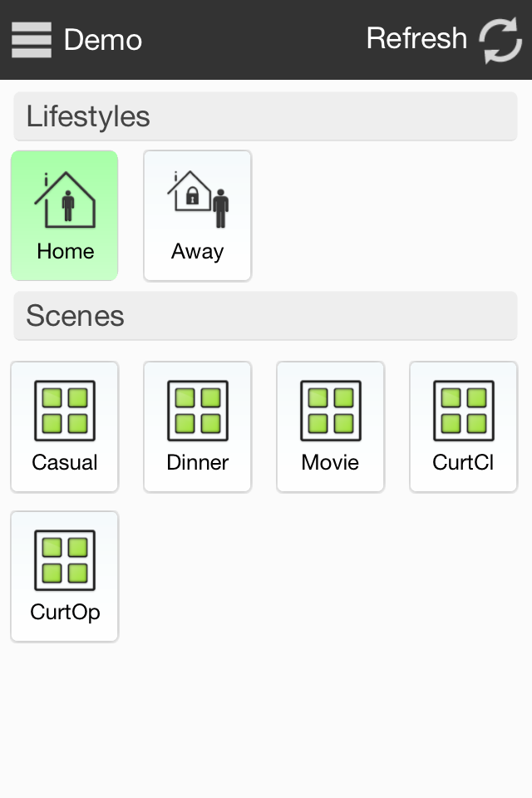Run the CurtOp scene by its label
Screen dimensions: 532x798
(x=65, y=612)
